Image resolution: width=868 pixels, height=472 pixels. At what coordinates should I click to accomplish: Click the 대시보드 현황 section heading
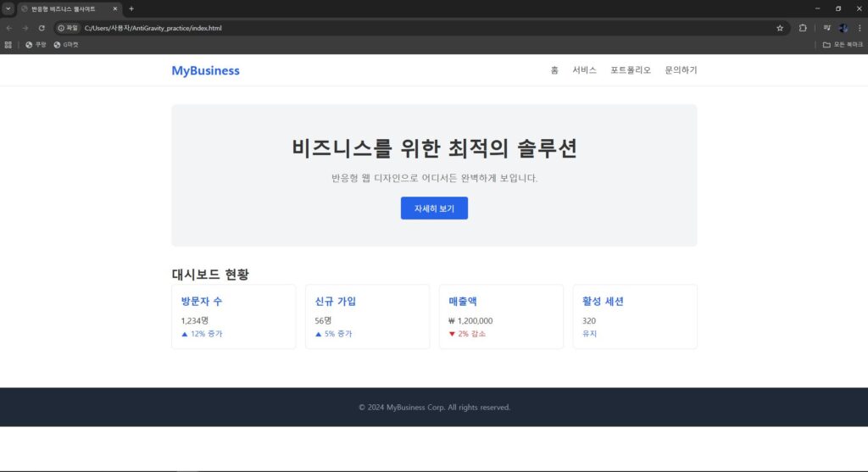click(210, 274)
